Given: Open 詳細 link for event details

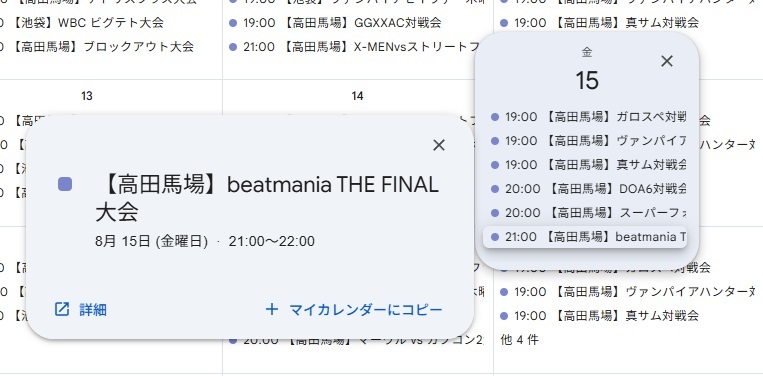Looking at the screenshot, I should point(81,309).
